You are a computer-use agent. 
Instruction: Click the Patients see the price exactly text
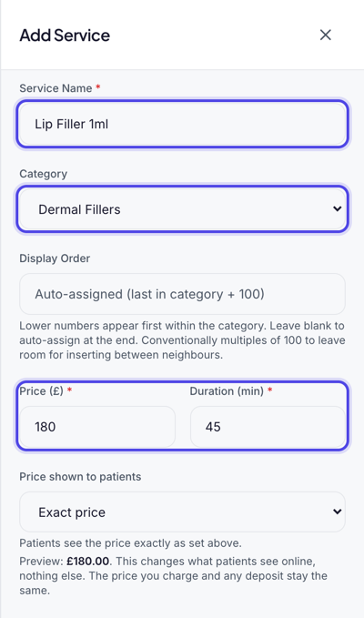coord(130,543)
